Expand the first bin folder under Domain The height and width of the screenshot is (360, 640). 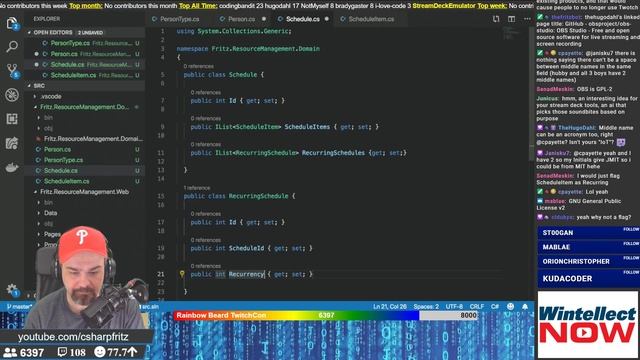(48, 118)
